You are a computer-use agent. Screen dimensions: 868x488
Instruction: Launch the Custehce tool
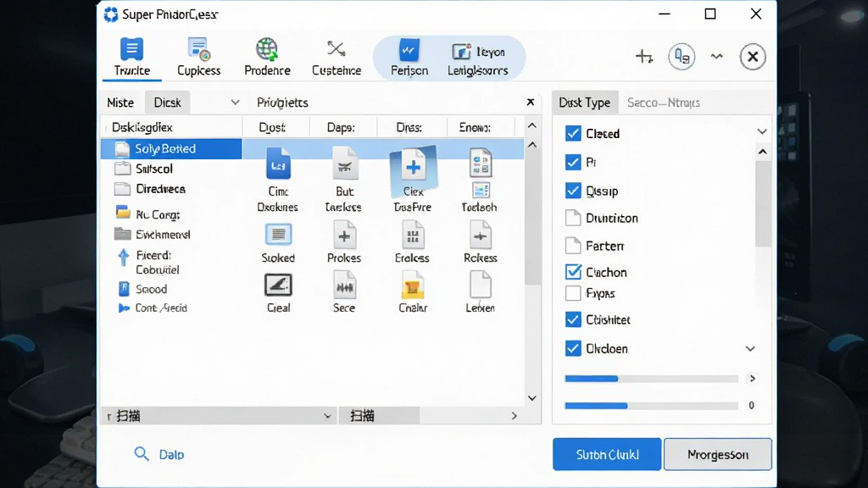click(x=336, y=57)
